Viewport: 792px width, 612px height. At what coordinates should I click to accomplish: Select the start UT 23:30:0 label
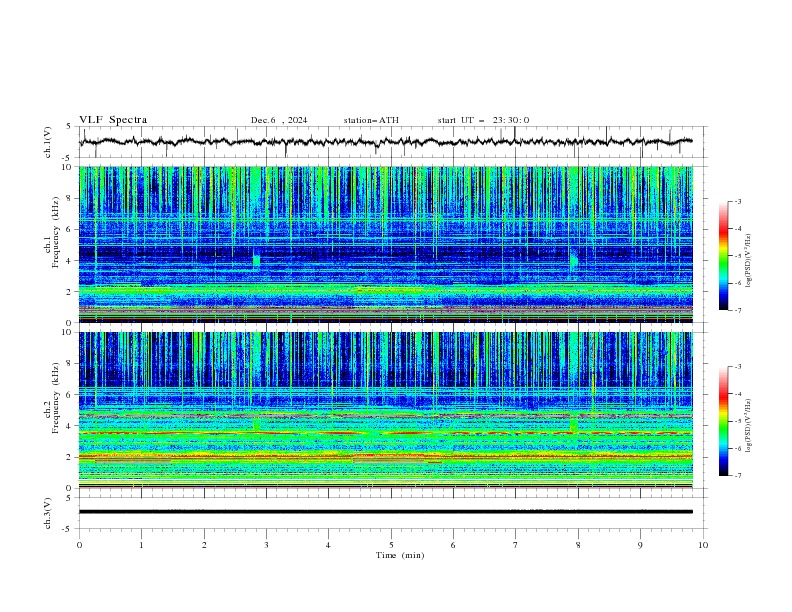[483, 120]
